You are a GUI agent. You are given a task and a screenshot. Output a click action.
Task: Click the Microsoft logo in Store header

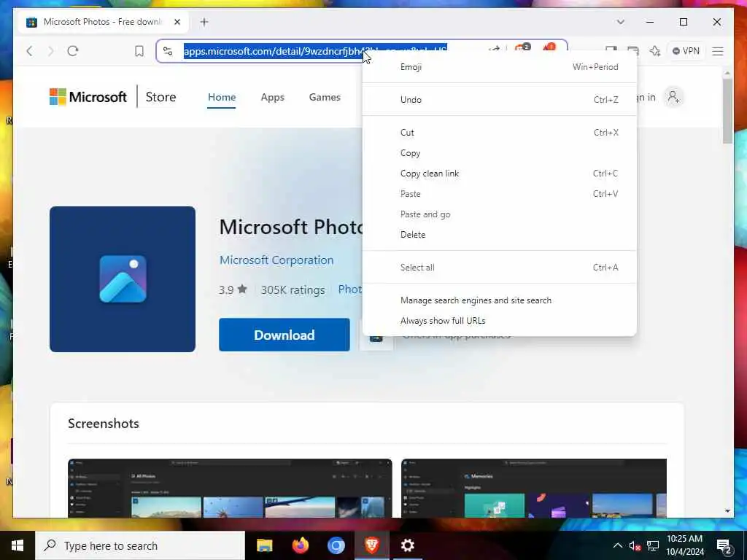(x=88, y=97)
